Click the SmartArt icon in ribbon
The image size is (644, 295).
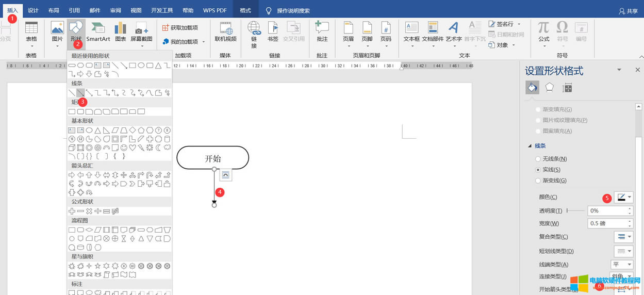coord(98,31)
